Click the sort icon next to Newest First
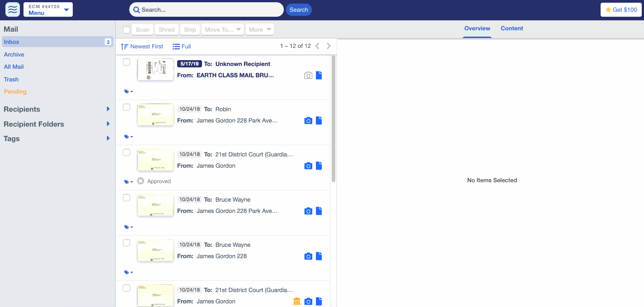The width and height of the screenshot is (644, 307). tap(125, 47)
